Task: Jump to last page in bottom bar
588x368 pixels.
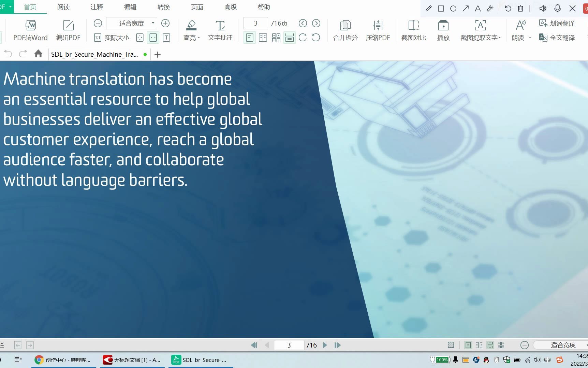Action: [338, 345]
